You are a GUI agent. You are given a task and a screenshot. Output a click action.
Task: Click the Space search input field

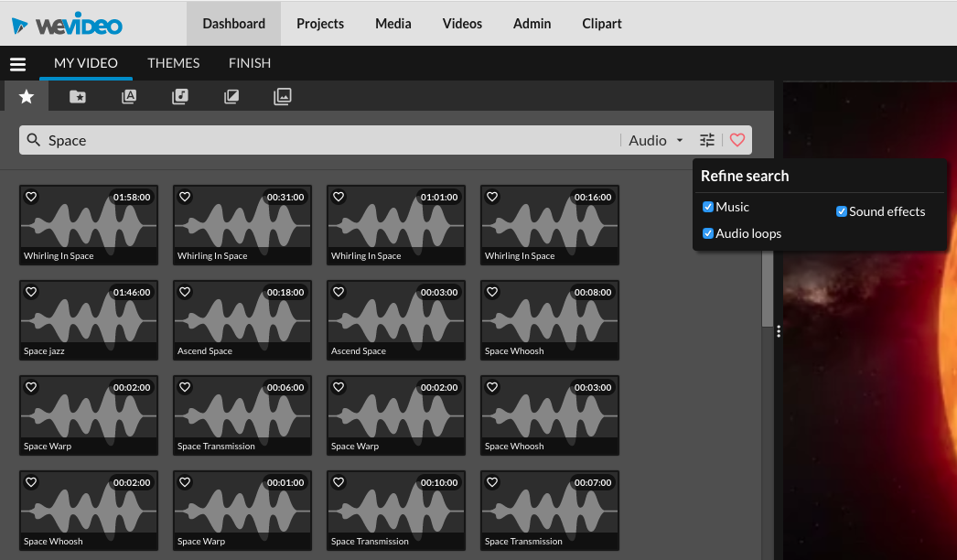tap(333, 141)
